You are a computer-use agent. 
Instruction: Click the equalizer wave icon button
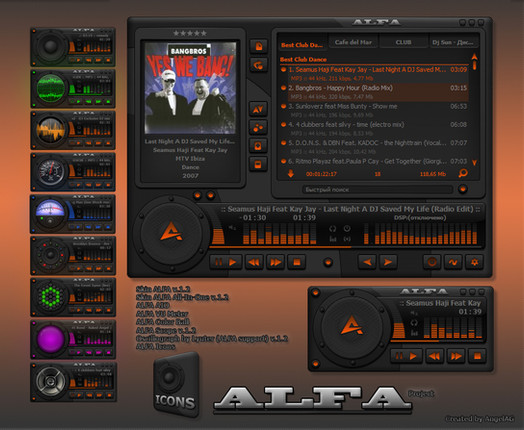[x=453, y=262]
